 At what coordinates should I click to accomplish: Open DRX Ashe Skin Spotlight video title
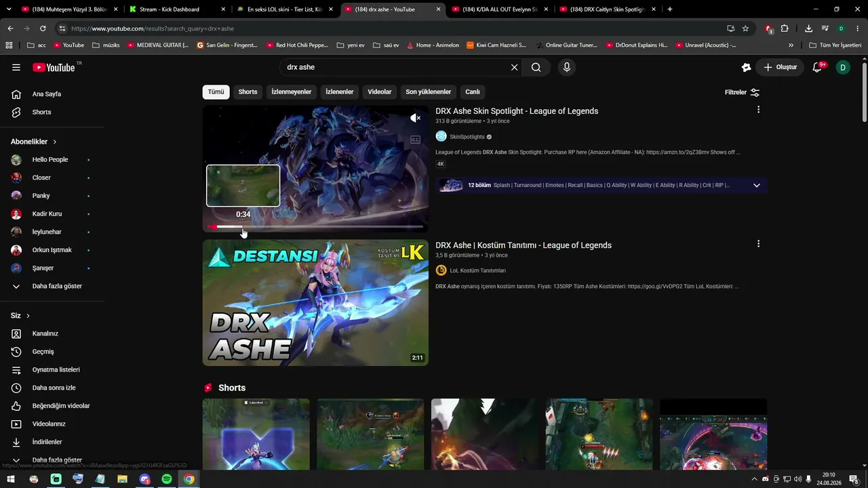pyautogui.click(x=517, y=111)
